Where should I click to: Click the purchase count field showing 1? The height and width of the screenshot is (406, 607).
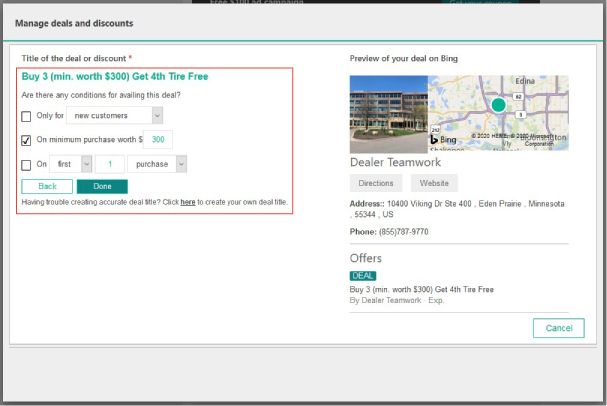click(110, 164)
